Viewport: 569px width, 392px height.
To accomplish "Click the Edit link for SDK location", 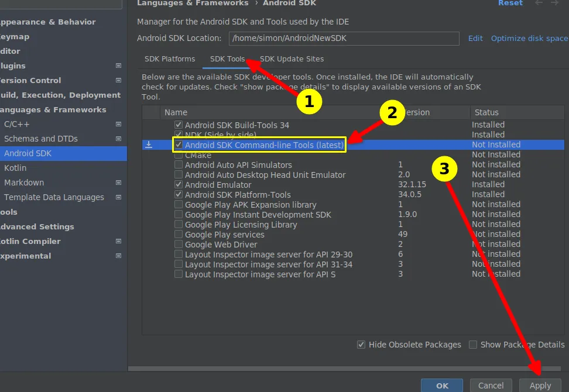I will (x=475, y=39).
